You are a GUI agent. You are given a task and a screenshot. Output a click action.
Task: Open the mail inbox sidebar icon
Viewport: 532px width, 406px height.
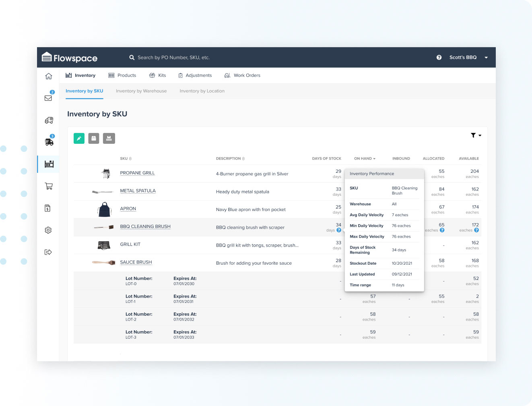pos(48,98)
